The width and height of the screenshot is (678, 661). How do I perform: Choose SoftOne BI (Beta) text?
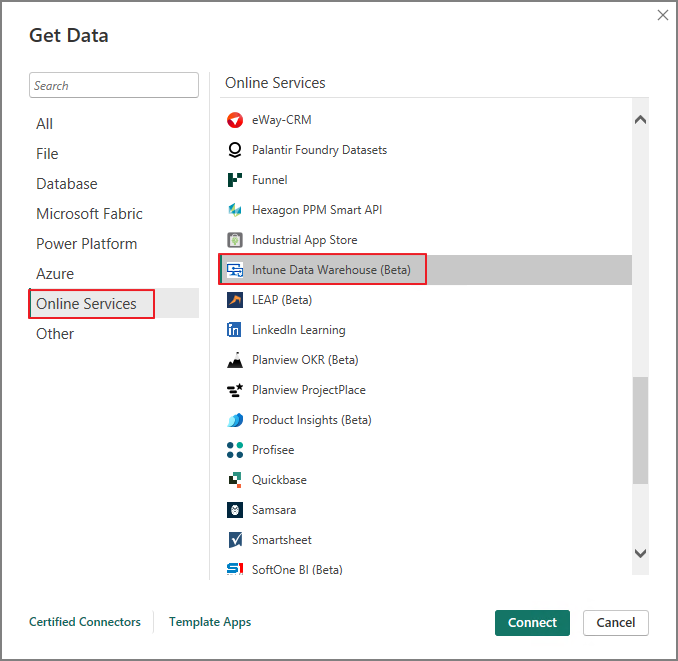(x=297, y=570)
